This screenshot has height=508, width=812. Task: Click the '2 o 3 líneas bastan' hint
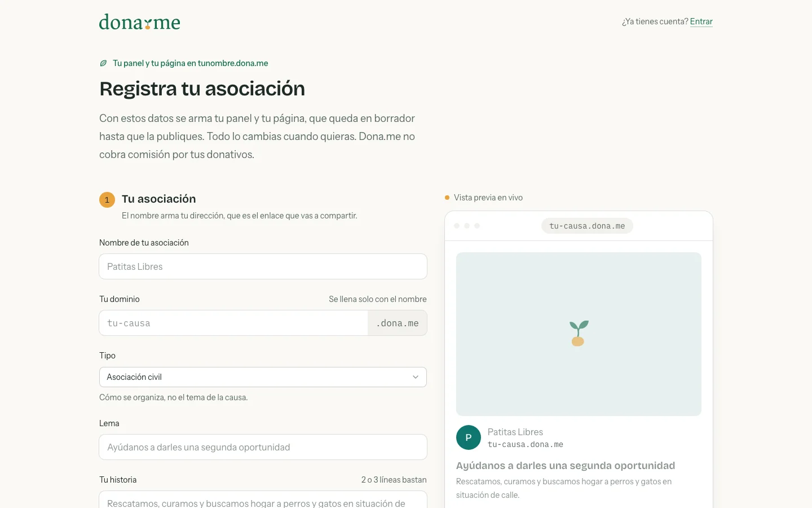coord(394,480)
